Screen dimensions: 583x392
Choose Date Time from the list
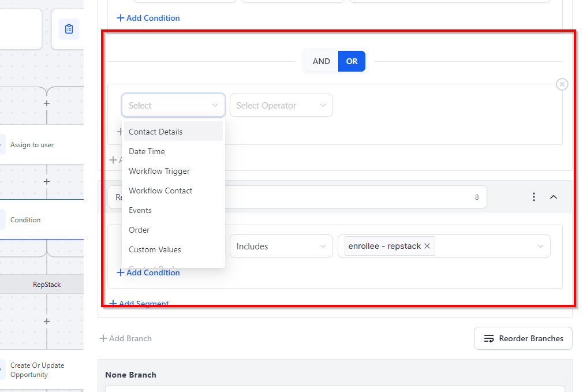tap(173, 151)
